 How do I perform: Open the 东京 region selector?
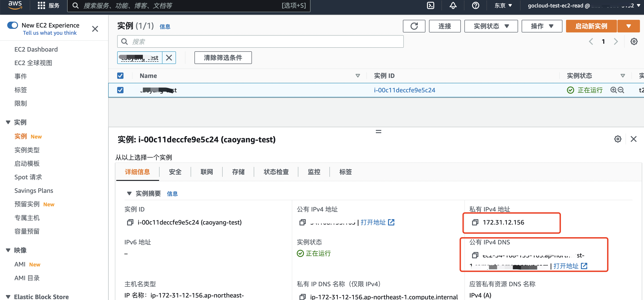tap(503, 5)
